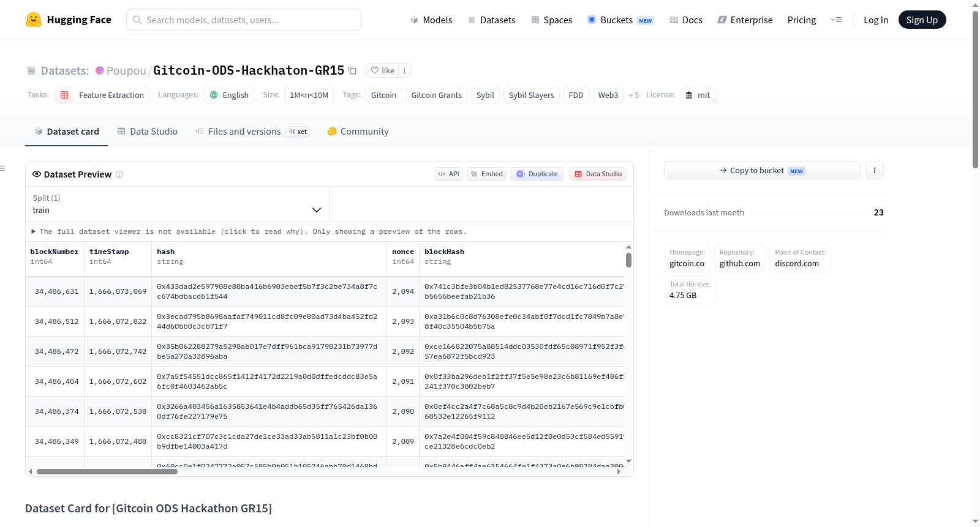Click the Duplicate button

(x=537, y=174)
